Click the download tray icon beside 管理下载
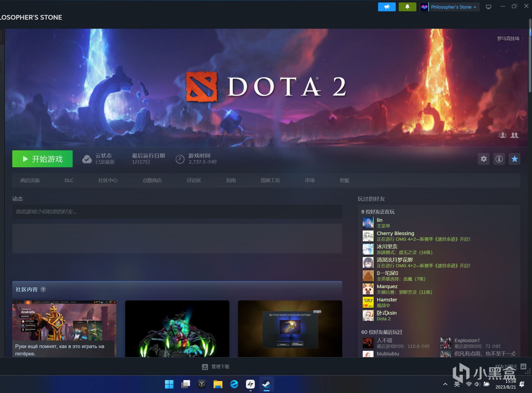The width and height of the screenshot is (532, 393). coord(205,367)
